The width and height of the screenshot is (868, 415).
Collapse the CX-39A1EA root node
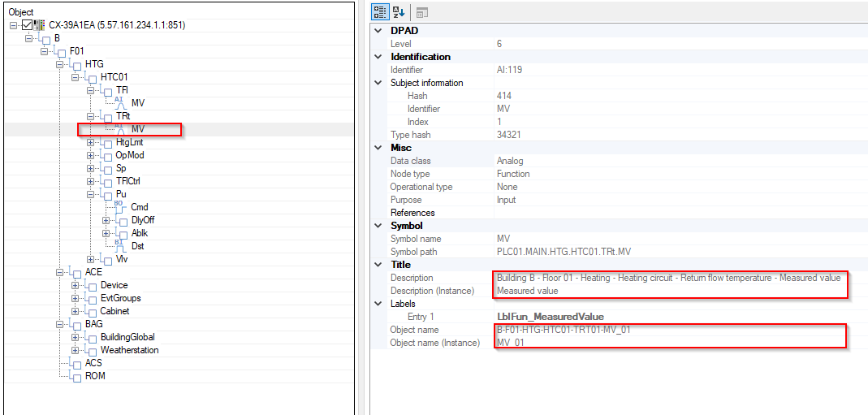click(x=14, y=25)
